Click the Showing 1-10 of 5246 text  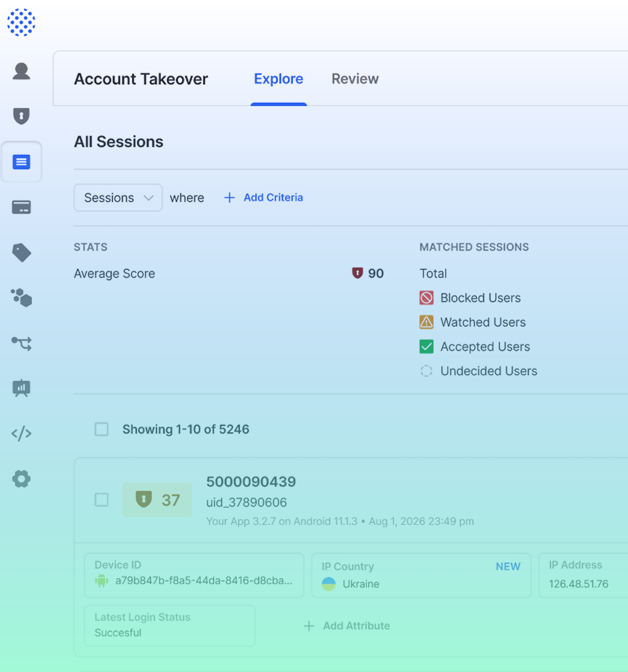[186, 429]
